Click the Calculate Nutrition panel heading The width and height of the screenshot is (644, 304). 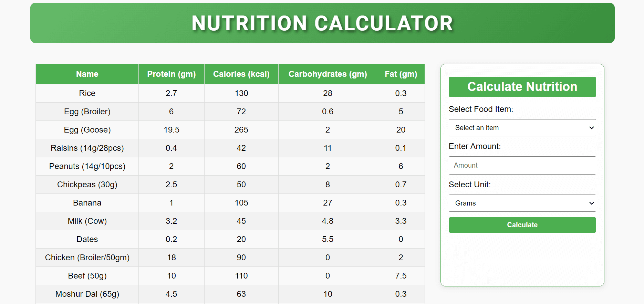point(522,87)
